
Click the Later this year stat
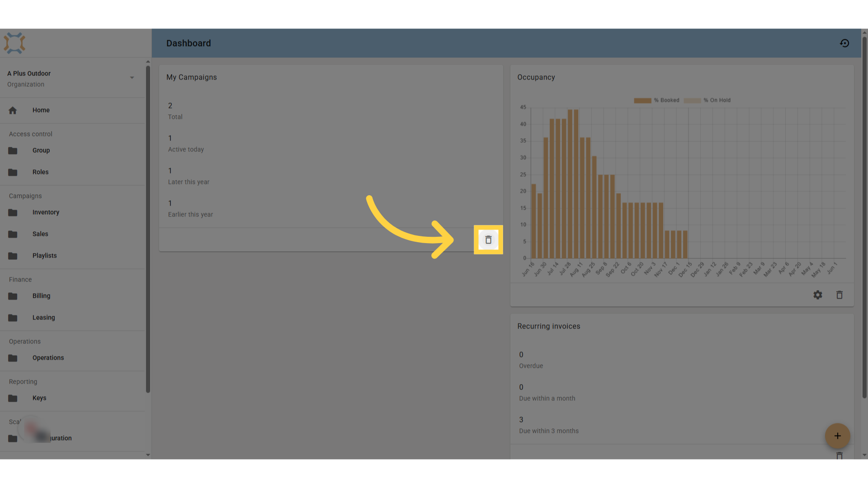pos(189,176)
